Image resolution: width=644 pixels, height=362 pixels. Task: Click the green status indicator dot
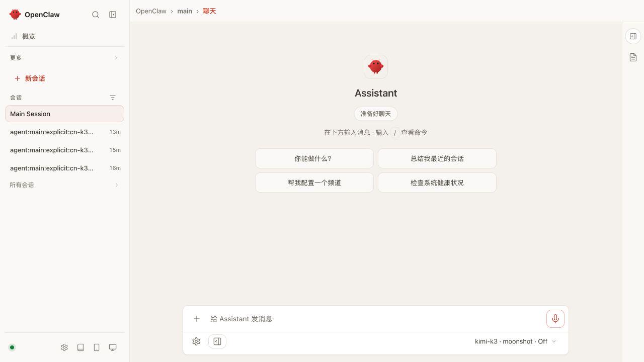pyautogui.click(x=12, y=347)
